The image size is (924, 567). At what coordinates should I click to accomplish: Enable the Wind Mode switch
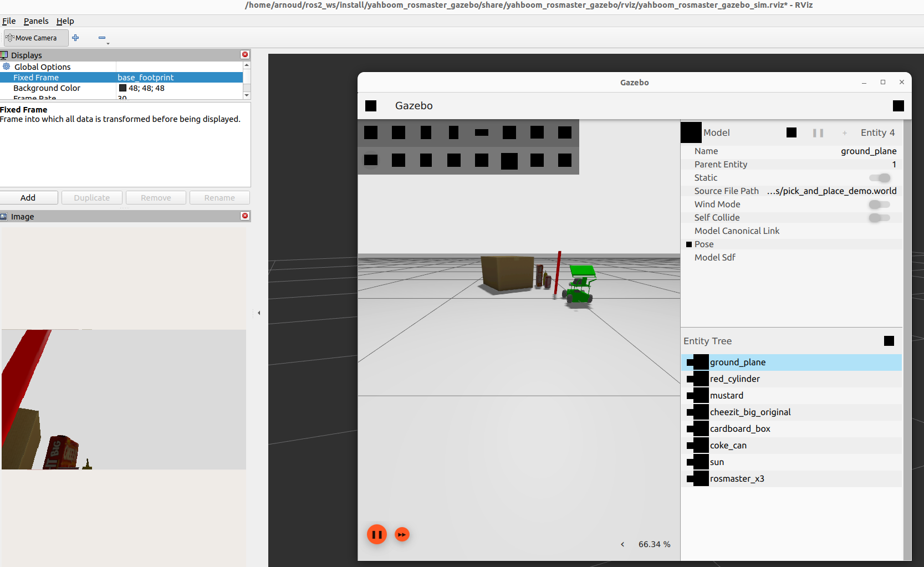[880, 205]
